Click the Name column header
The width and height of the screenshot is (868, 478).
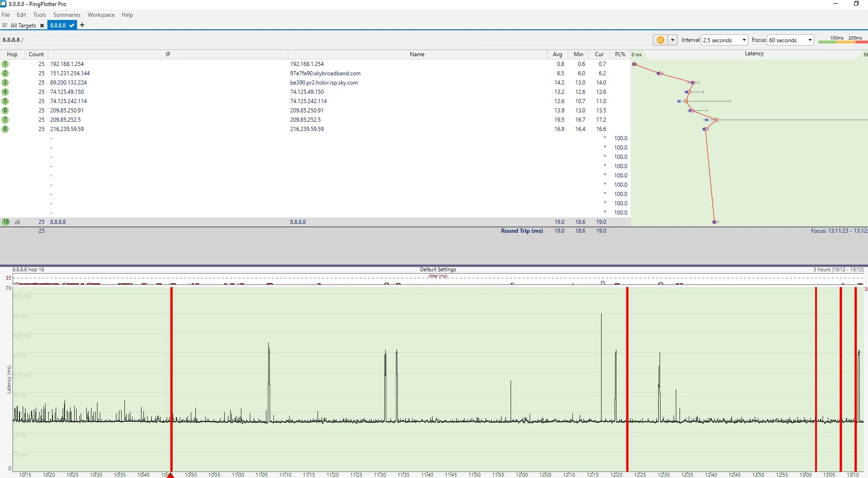(x=417, y=54)
